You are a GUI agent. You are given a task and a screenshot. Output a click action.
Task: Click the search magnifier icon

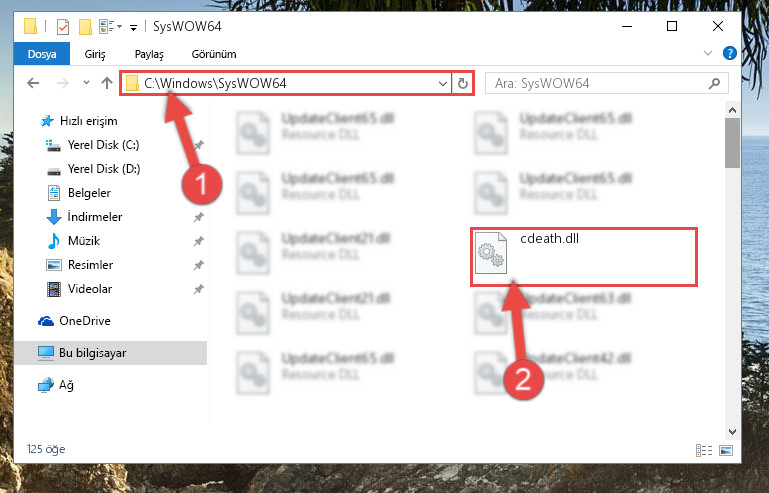pyautogui.click(x=715, y=83)
